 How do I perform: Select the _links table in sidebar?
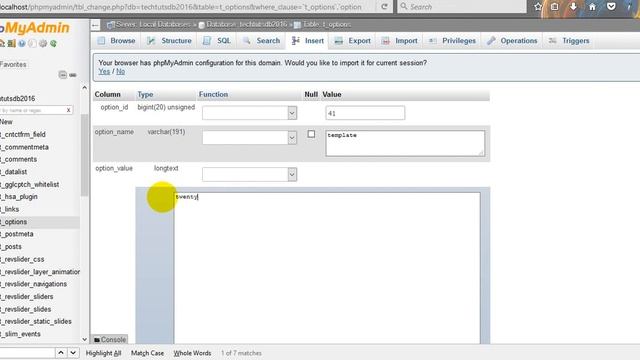10,209
